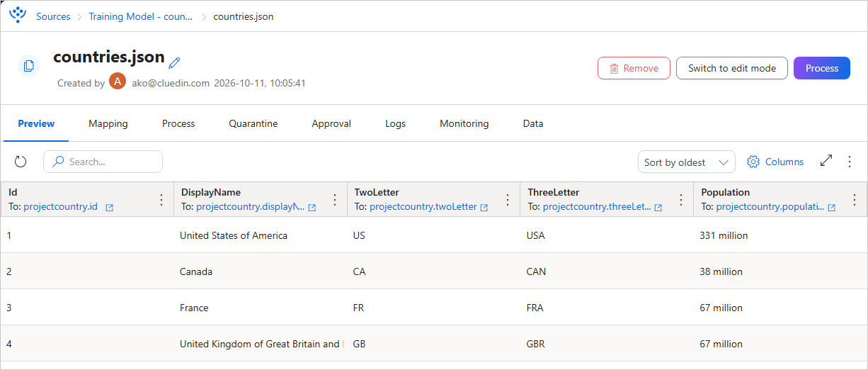Open the Logs tab
Image resolution: width=868 pixels, height=370 pixels.
point(395,123)
